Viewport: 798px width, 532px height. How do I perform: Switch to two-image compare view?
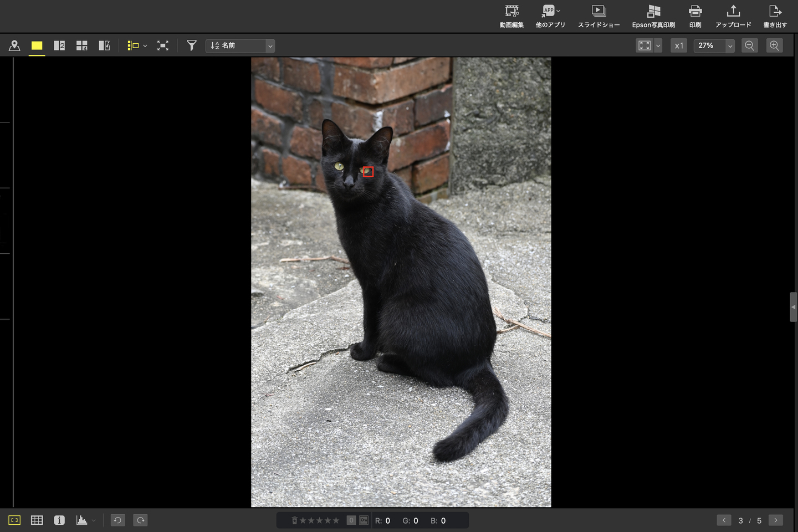[59, 46]
